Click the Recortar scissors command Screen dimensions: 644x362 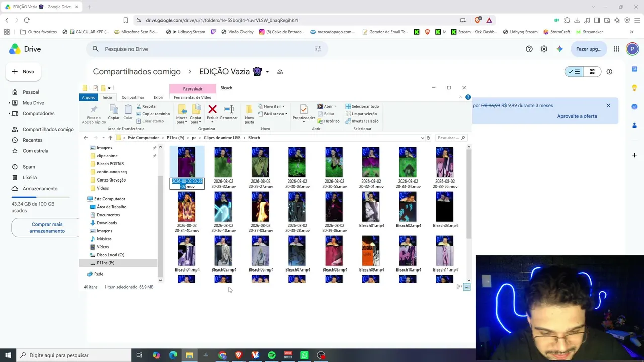[146, 106]
